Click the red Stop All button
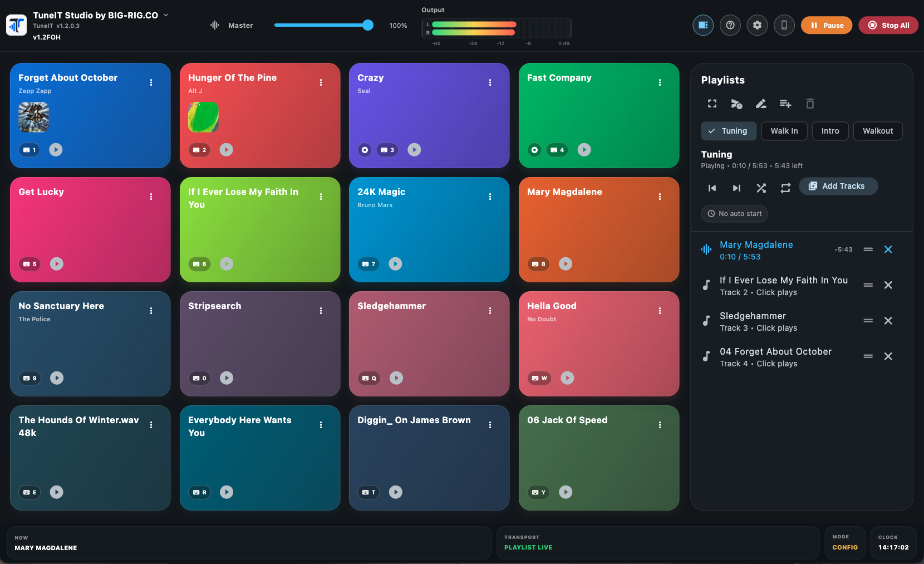924x564 pixels. pos(888,25)
